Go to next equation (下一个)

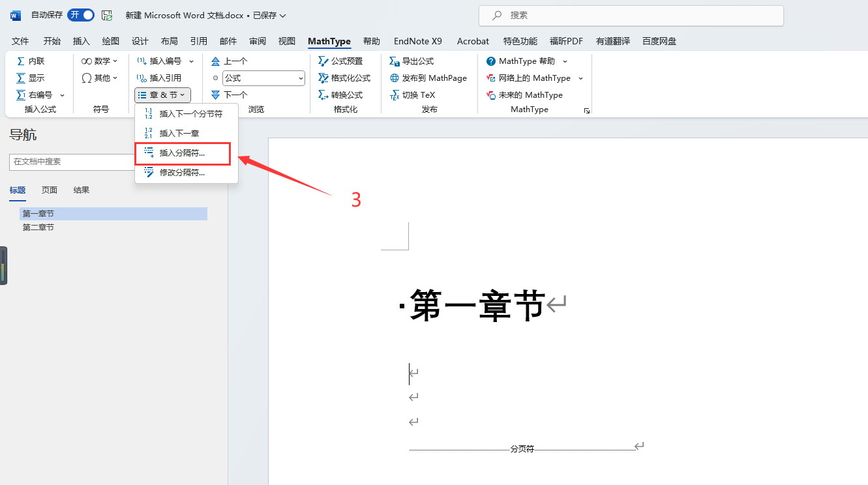(229, 95)
